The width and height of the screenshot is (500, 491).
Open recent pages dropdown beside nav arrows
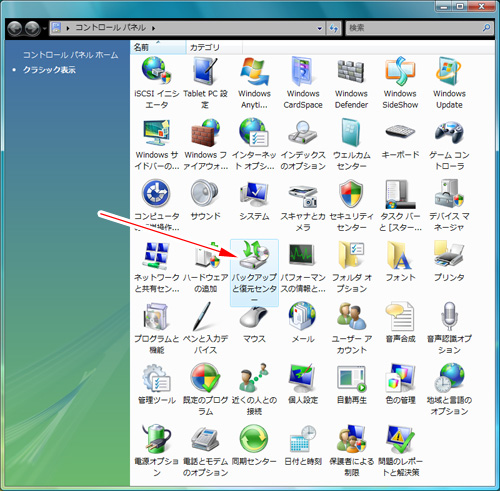pyautogui.click(x=44, y=29)
